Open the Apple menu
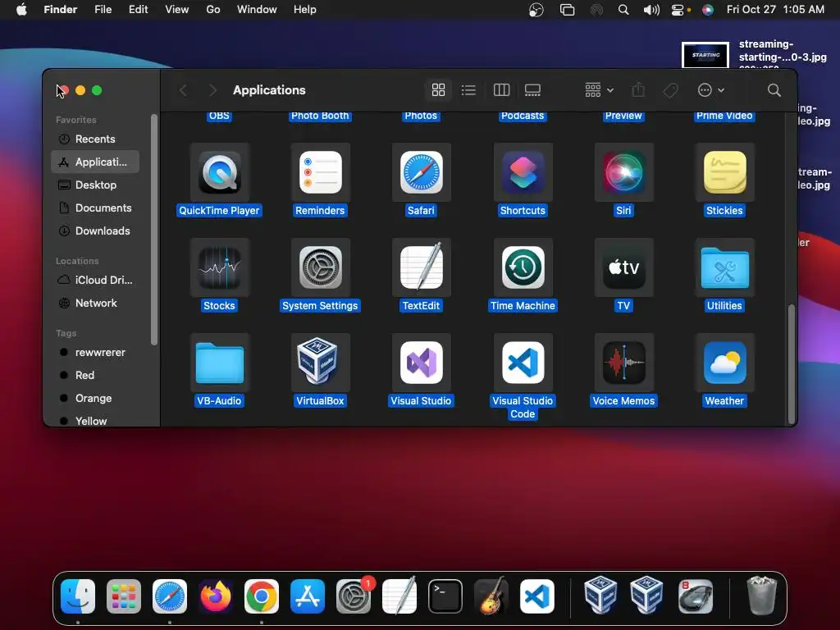Image resolution: width=840 pixels, height=630 pixels. [x=21, y=10]
